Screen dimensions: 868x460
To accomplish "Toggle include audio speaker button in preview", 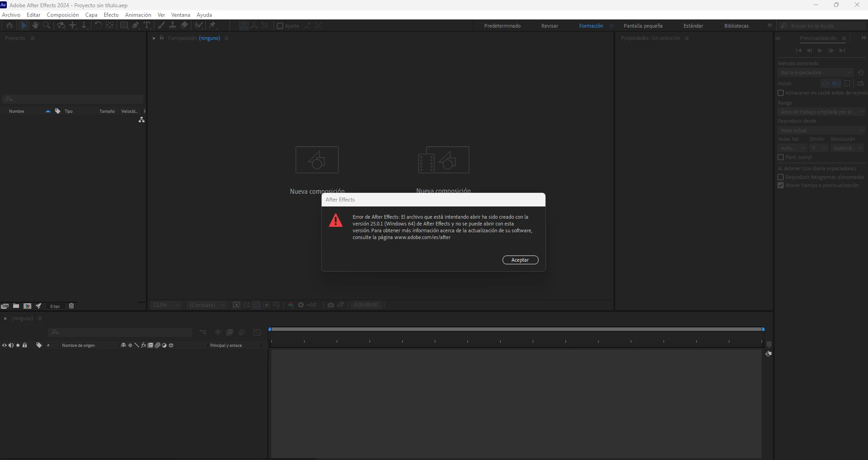I will coord(836,83).
